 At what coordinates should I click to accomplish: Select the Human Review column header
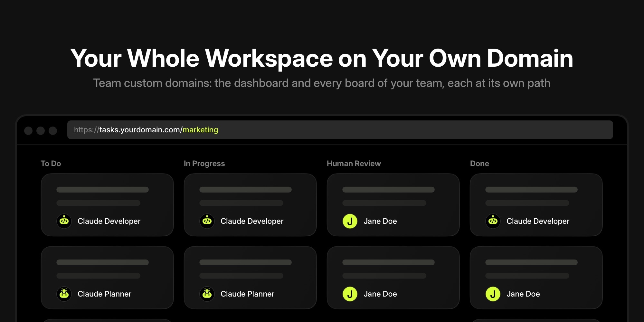(x=354, y=164)
